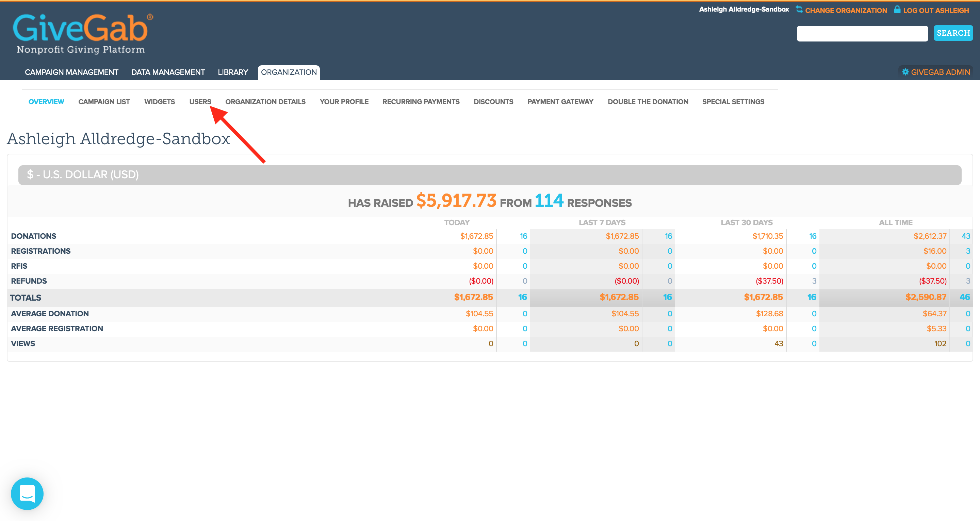Open Organization Details sub-tab
This screenshot has height=521, width=980.
click(265, 102)
